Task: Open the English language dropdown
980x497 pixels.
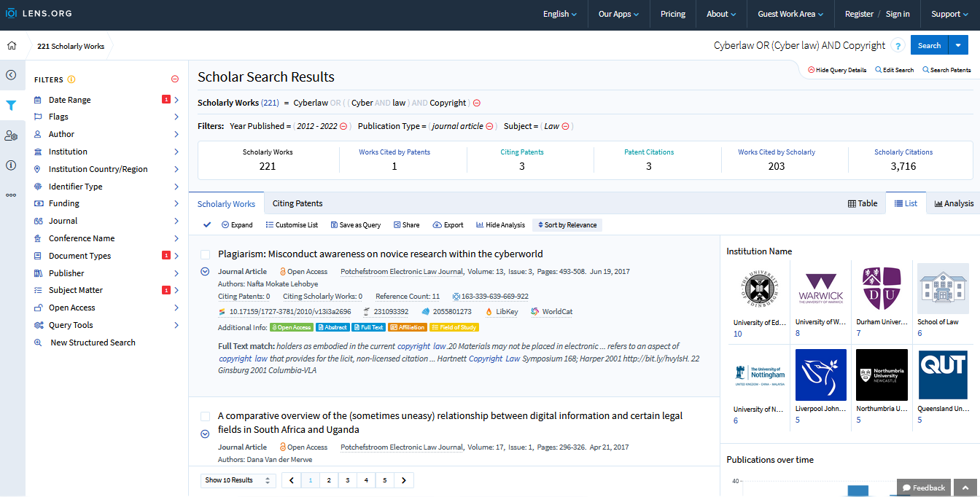Action: pyautogui.click(x=560, y=14)
